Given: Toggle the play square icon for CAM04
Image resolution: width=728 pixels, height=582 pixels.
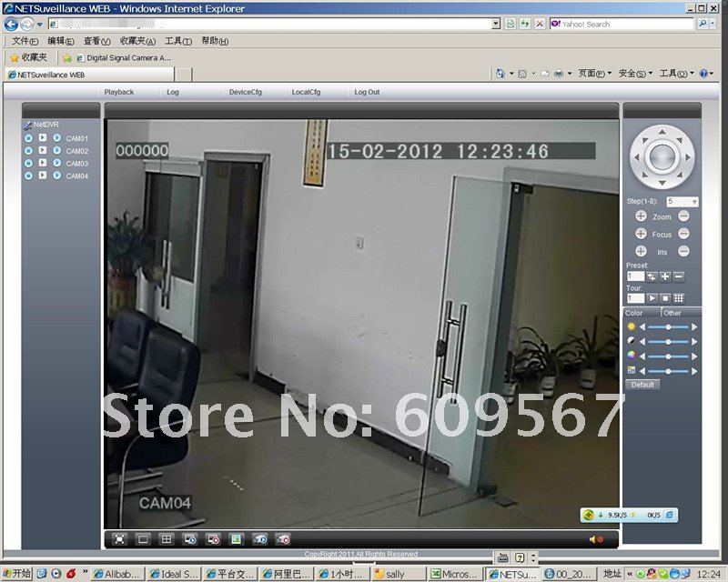Looking at the screenshot, I should point(43,176).
